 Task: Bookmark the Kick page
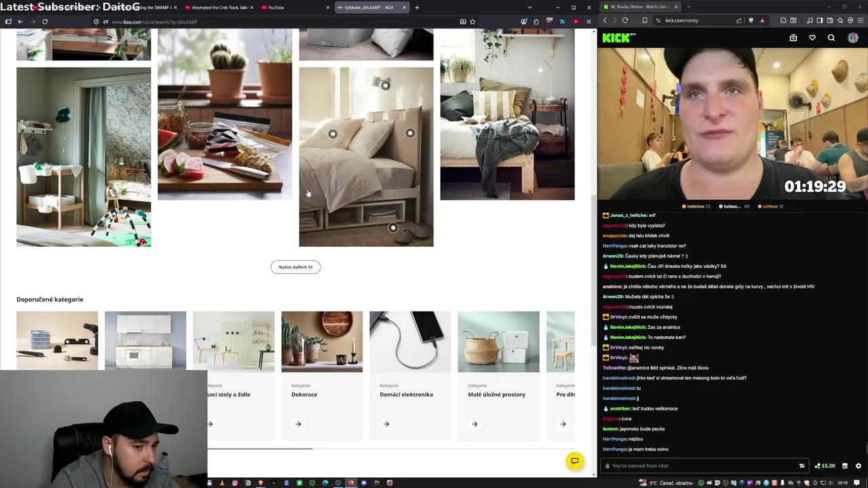[x=645, y=20]
